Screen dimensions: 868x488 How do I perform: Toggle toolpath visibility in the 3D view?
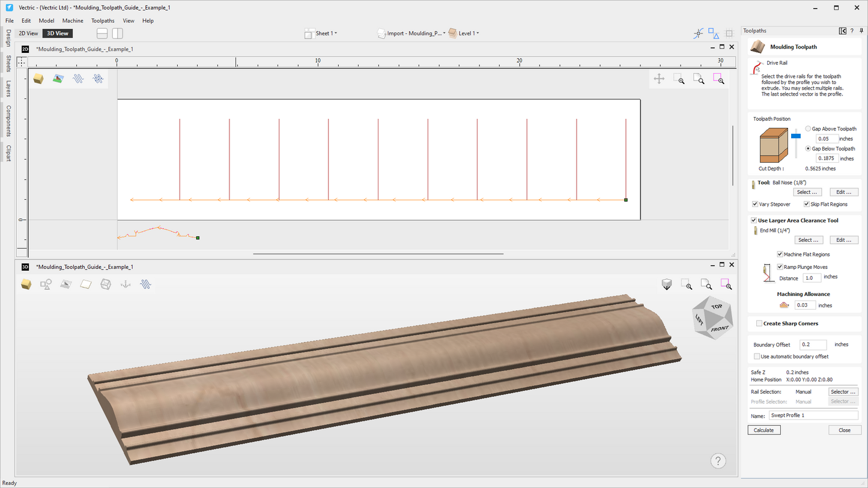[x=145, y=284]
